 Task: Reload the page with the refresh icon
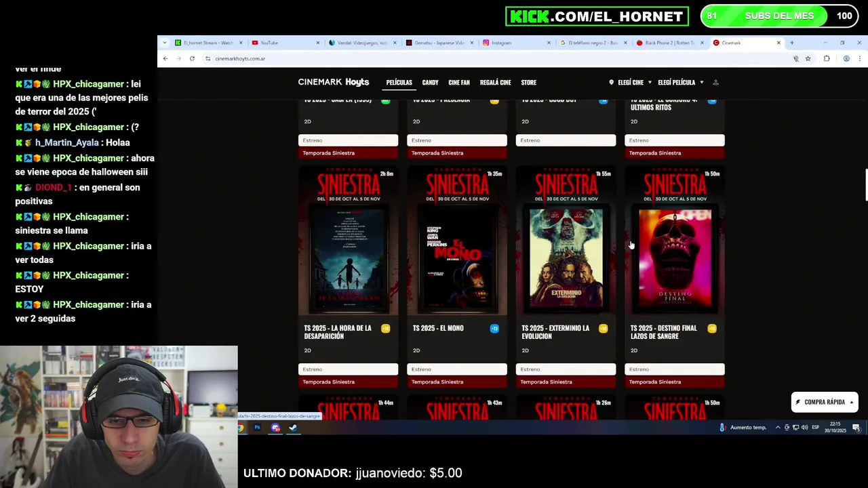[x=192, y=58]
